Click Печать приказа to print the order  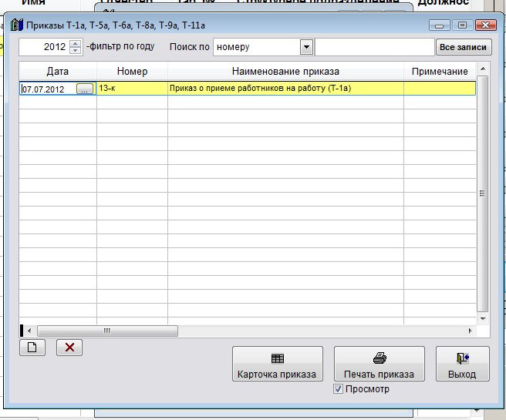tap(379, 364)
